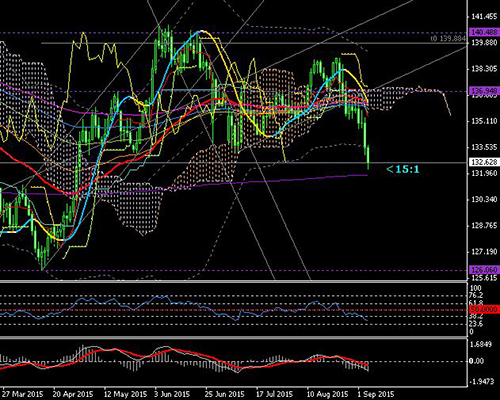Click the 126.060 purple price label
Viewport: 500px width, 400px height.
484,269
